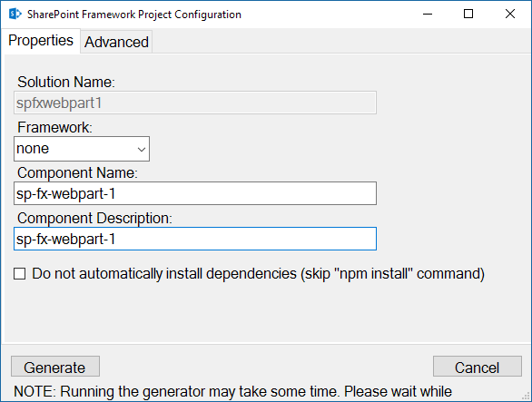The height and width of the screenshot is (402, 532).
Task: Minimize the Project Configuration window
Action: pos(428,15)
